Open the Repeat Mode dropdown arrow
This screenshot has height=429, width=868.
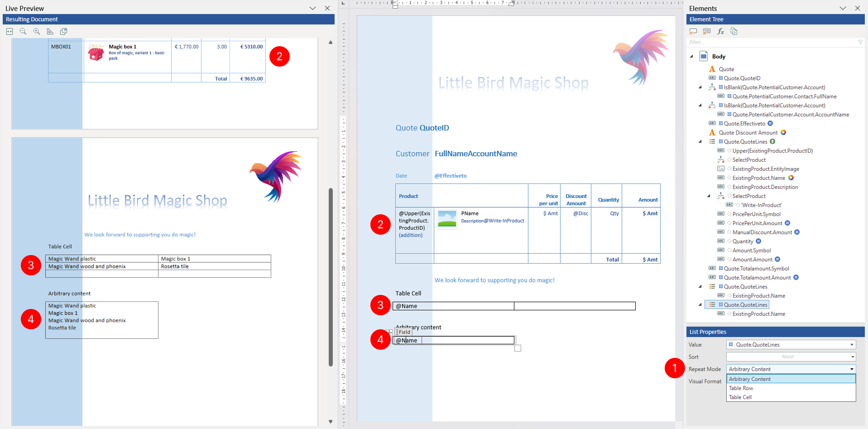click(x=852, y=369)
